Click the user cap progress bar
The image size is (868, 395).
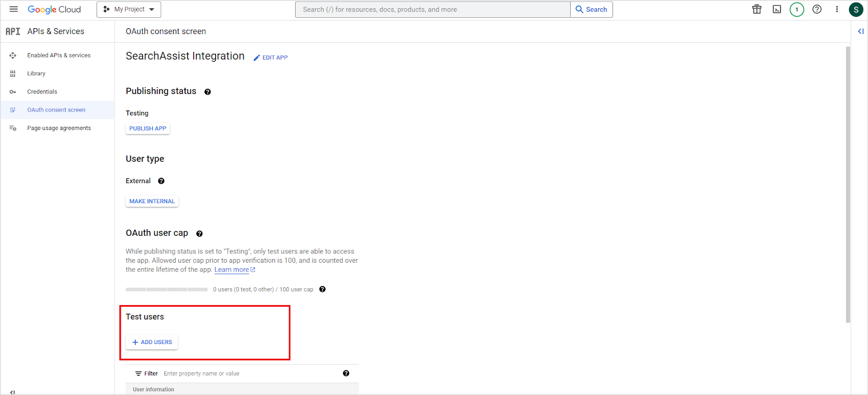pos(167,289)
